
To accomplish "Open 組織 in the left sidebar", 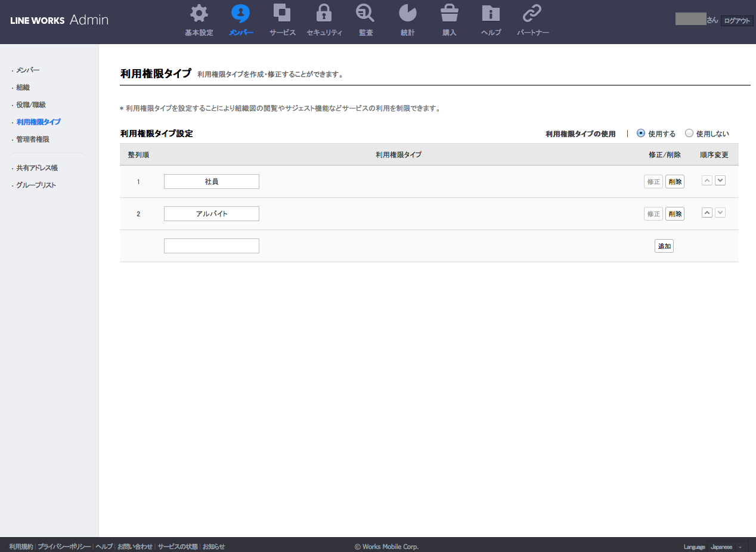I will pyautogui.click(x=23, y=88).
